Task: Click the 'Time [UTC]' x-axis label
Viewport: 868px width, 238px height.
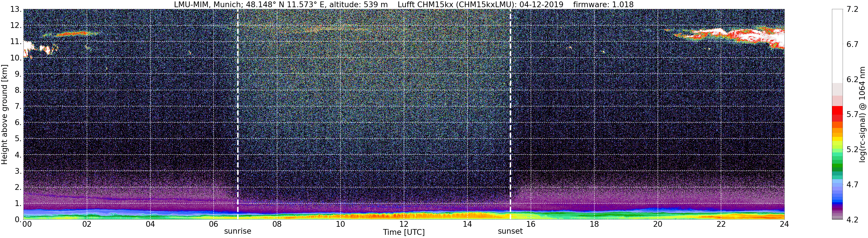Action: point(404,232)
